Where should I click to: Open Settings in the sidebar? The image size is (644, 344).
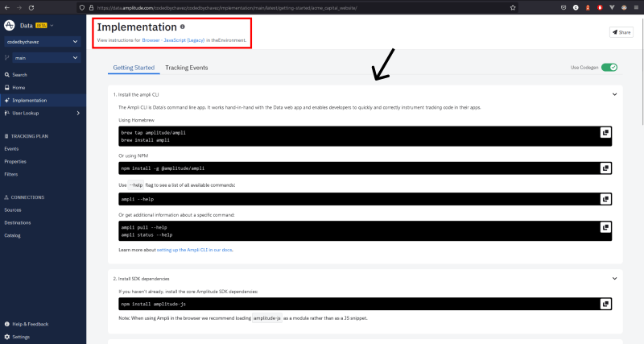click(x=21, y=337)
